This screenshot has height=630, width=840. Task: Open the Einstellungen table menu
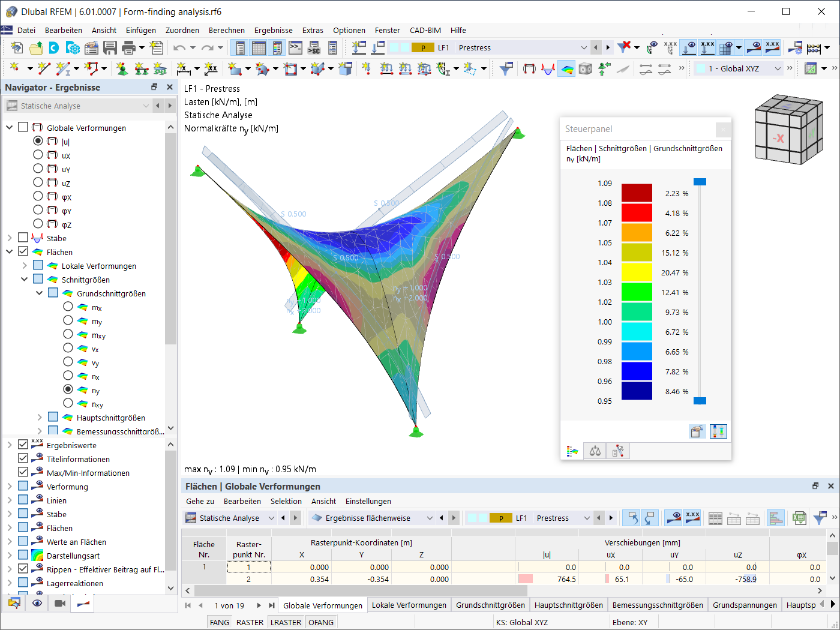[368, 501]
